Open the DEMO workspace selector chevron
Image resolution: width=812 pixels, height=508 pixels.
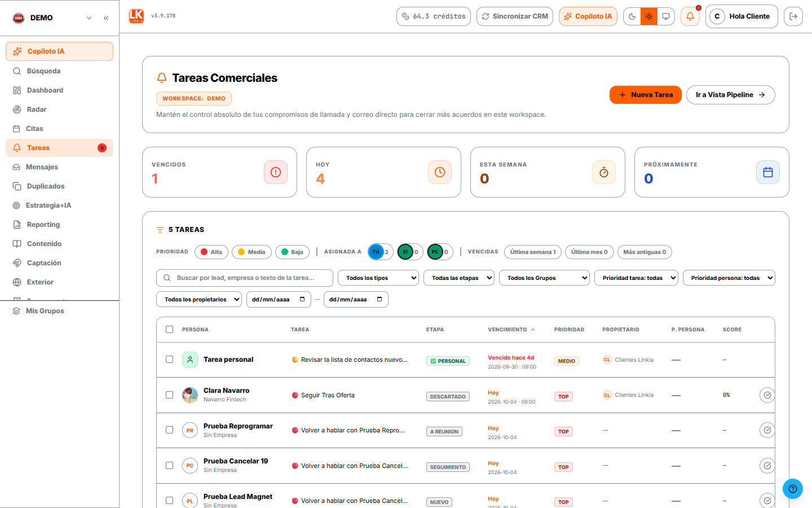(x=89, y=18)
